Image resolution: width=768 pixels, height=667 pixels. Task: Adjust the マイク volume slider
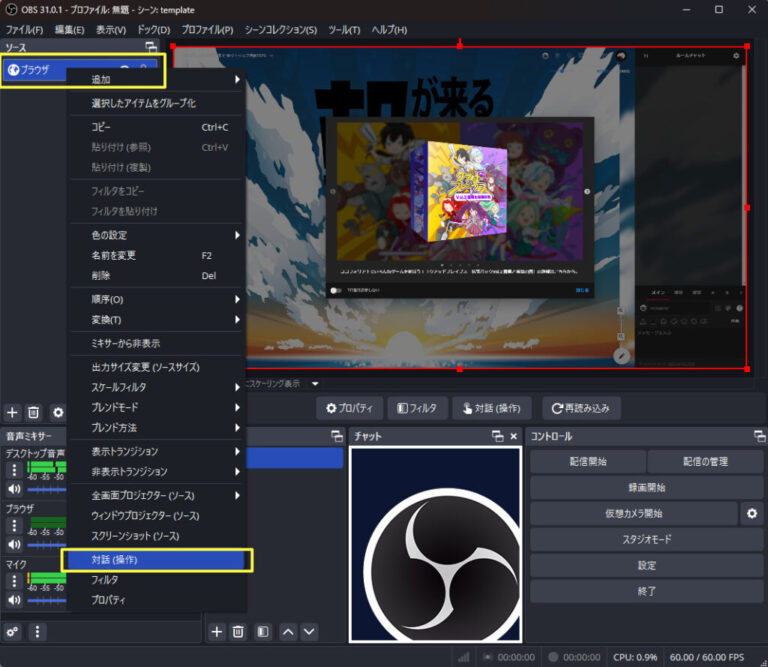click(45, 600)
